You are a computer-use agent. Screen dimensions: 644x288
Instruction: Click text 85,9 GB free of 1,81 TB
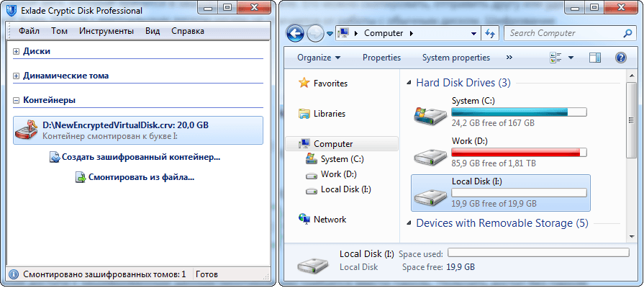(494, 163)
